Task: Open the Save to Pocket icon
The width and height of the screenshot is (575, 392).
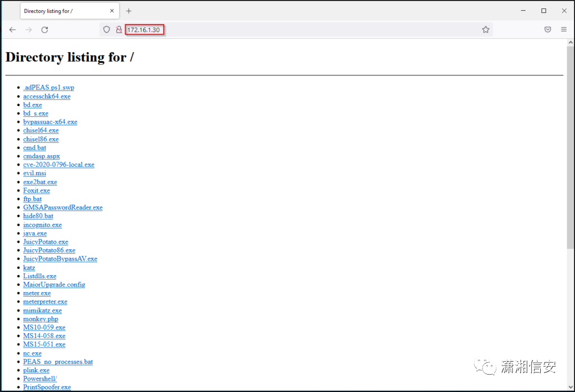Action: (x=547, y=30)
